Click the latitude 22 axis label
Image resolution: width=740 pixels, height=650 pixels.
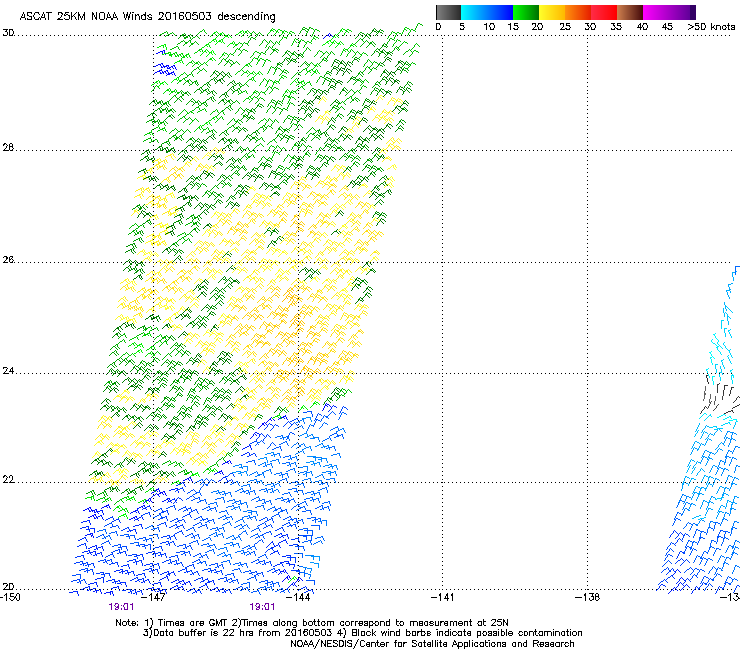click(x=8, y=480)
